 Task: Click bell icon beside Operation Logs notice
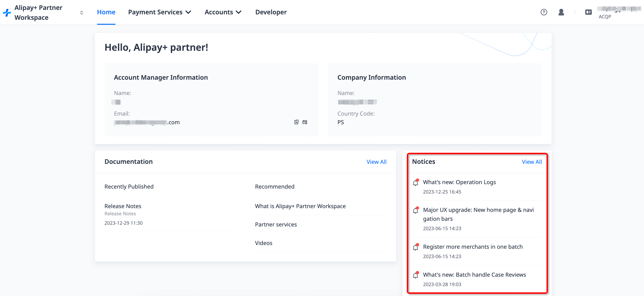click(415, 183)
